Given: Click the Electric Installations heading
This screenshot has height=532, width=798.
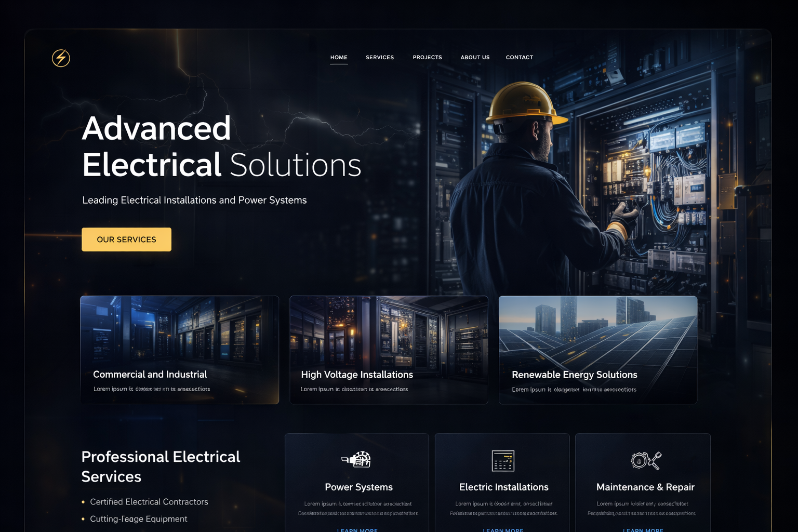Looking at the screenshot, I should 503,487.
